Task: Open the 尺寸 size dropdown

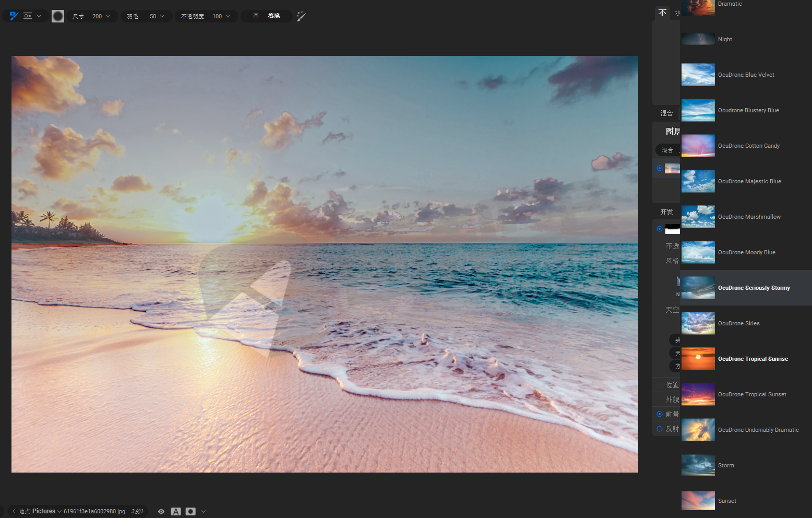Action: (108, 16)
